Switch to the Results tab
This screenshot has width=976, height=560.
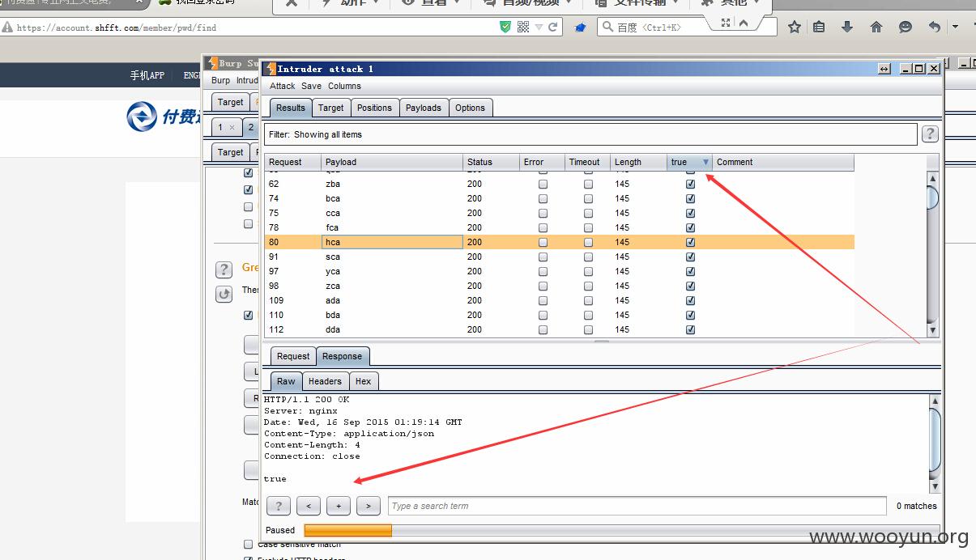(291, 108)
